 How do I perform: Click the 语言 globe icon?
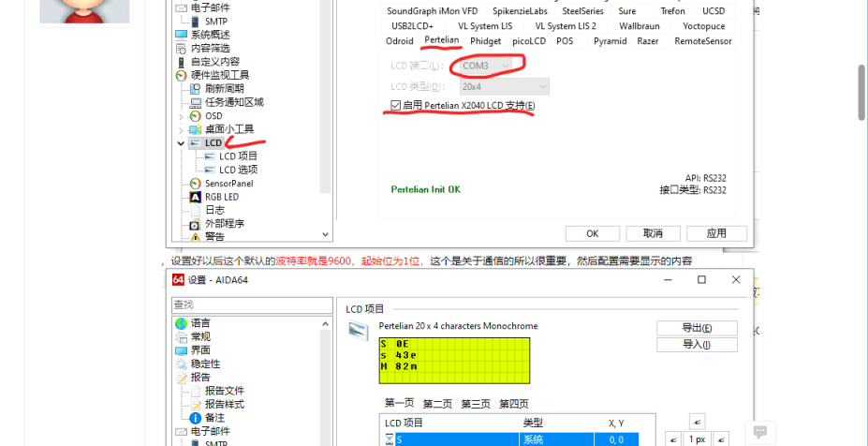coord(181,323)
